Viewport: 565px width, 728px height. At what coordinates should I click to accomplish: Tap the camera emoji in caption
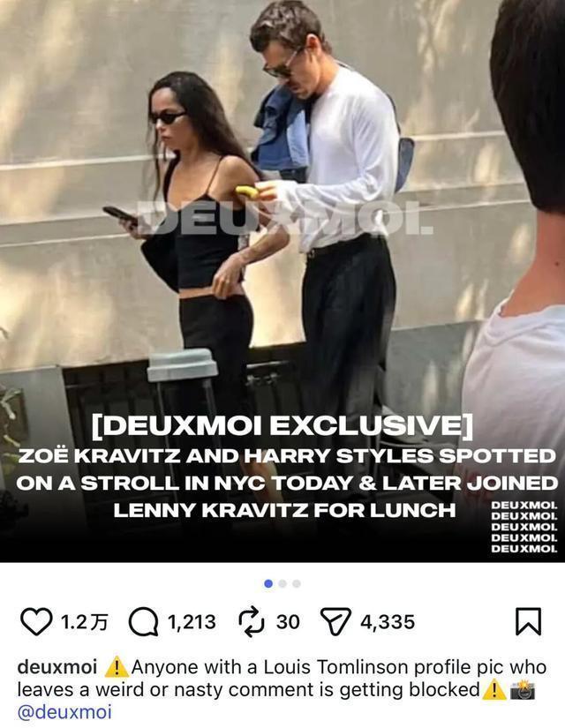click(523, 690)
